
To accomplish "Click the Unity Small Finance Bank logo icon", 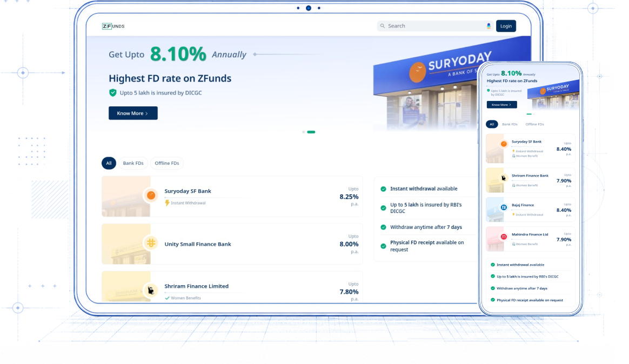I will 151,242.
